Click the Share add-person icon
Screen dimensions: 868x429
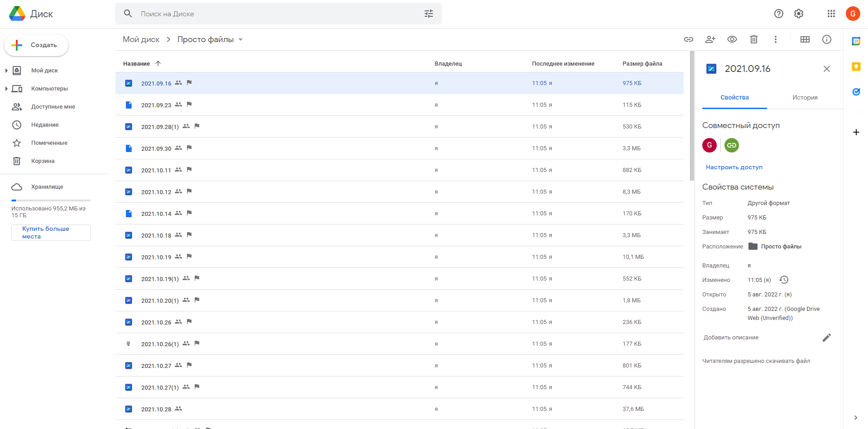pos(710,39)
